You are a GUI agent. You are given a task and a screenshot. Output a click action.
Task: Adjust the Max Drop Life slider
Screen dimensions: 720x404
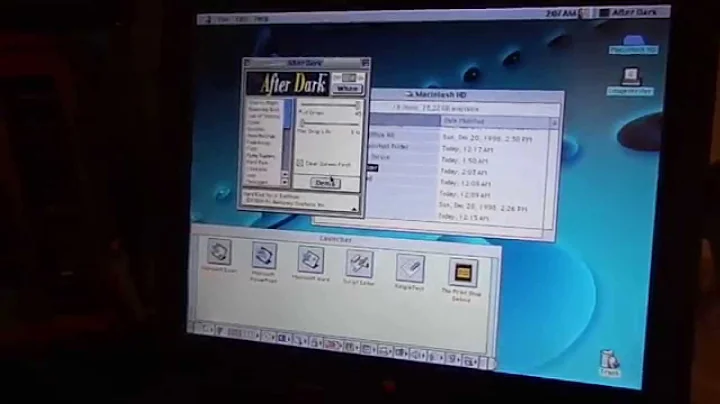329,123
